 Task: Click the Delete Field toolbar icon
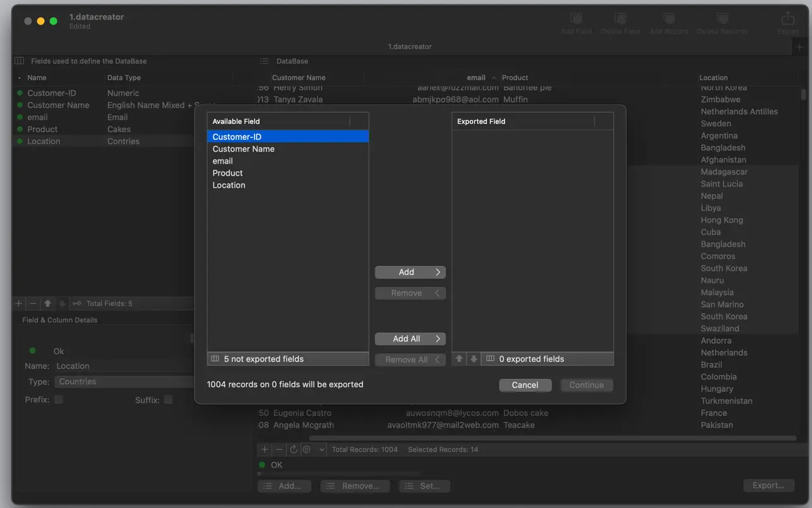point(621,19)
